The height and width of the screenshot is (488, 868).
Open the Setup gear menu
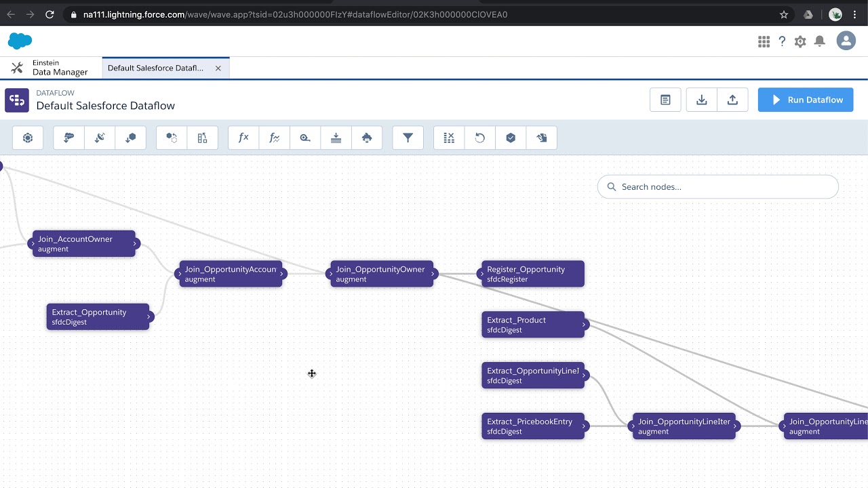pyautogui.click(x=800, y=41)
